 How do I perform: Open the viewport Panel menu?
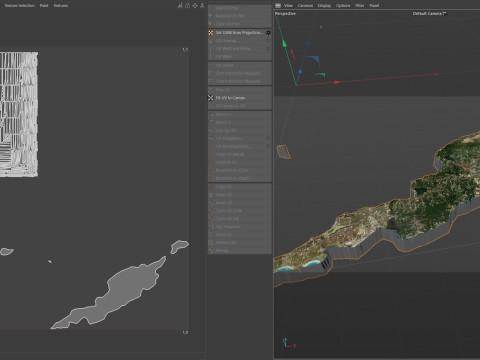click(x=374, y=6)
